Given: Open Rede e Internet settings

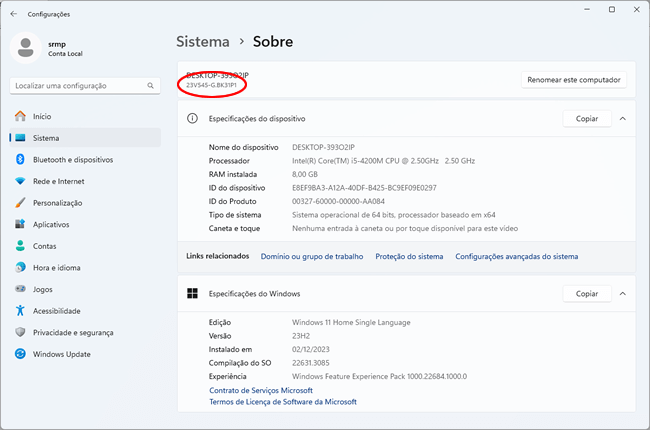Looking at the screenshot, I should tap(85, 181).
